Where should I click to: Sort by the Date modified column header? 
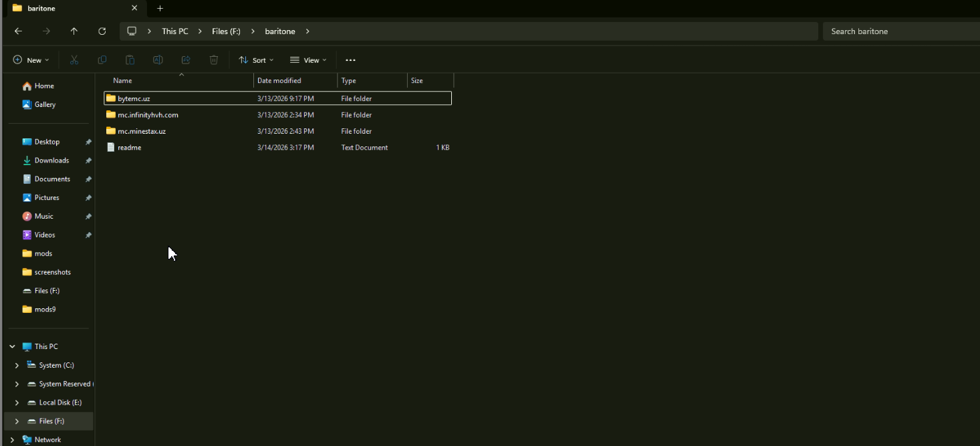coord(279,81)
